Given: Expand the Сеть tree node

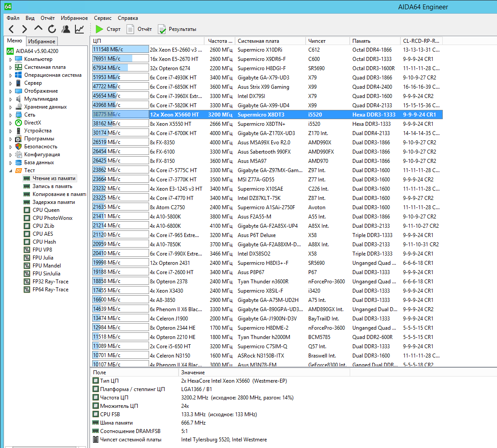Looking at the screenshot, I should tap(11, 115).
